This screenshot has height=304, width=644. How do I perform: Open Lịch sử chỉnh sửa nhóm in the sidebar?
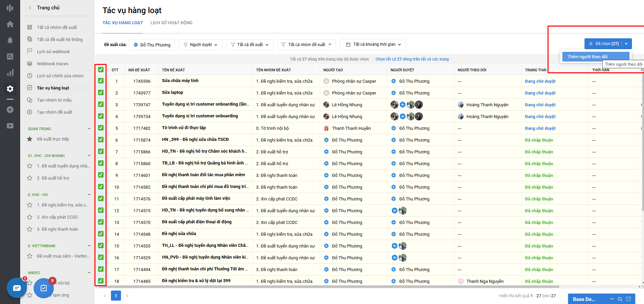pyautogui.click(x=60, y=76)
